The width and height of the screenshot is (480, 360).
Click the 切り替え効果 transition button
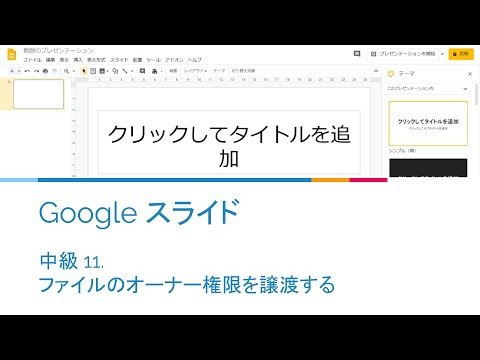243,71
